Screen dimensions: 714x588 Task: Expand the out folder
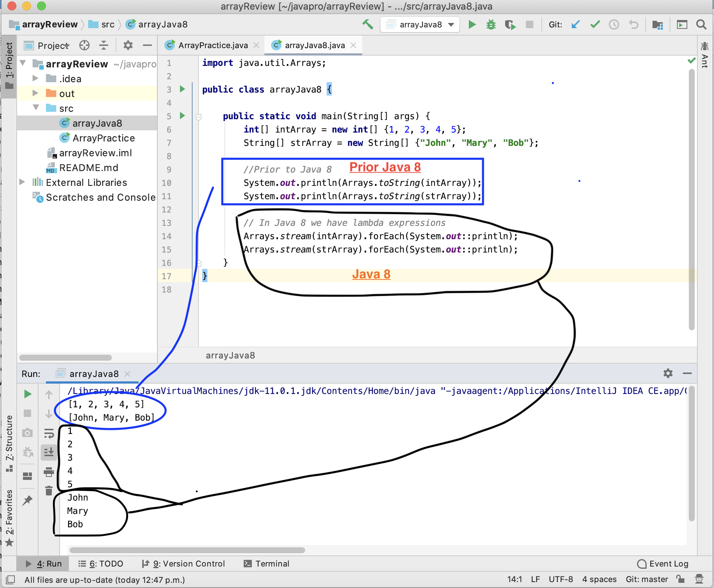(36, 93)
